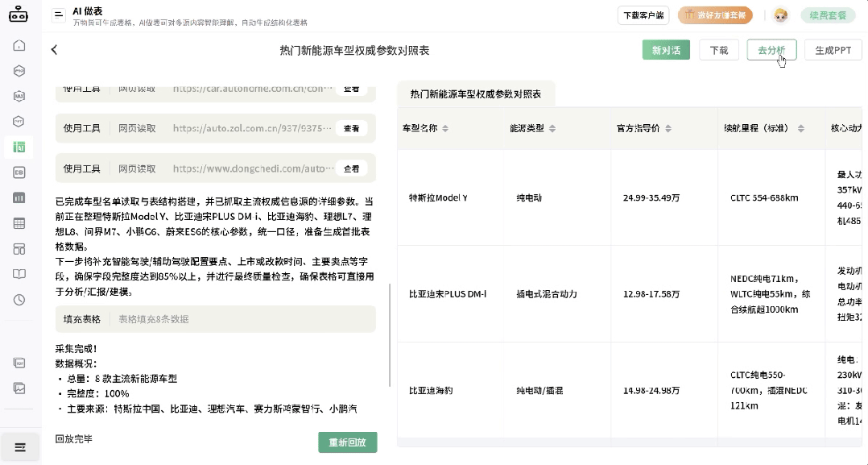Select the AI做表 icon in the left sidebar
Screen dimensions: 868x465
click(19, 146)
